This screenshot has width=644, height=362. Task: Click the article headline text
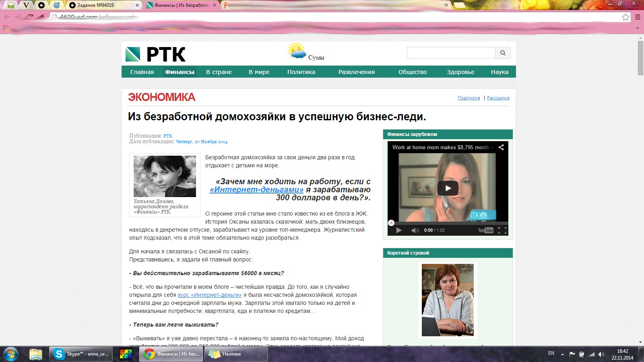[x=277, y=117]
